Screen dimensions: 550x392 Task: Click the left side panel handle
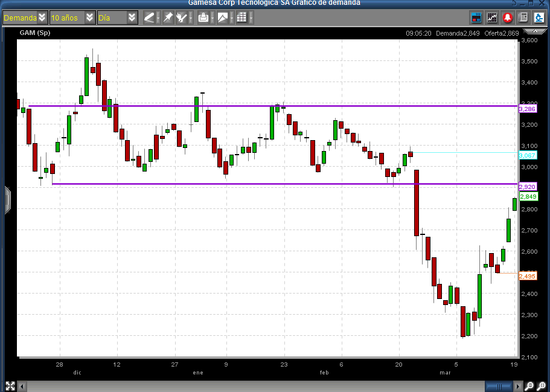click(x=7, y=200)
